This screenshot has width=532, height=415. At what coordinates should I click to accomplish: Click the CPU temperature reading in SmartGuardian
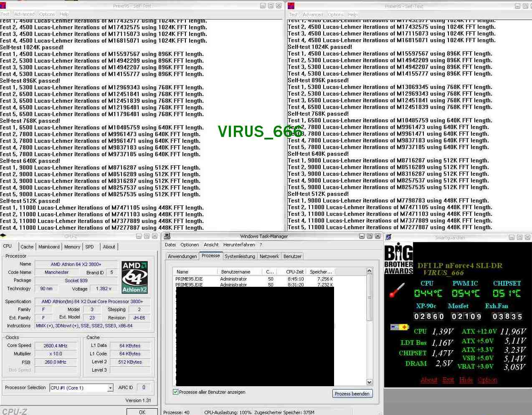[428, 294]
